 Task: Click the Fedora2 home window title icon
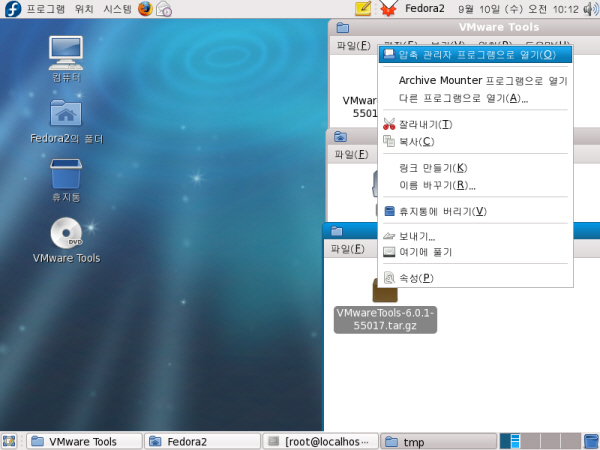pos(340,137)
